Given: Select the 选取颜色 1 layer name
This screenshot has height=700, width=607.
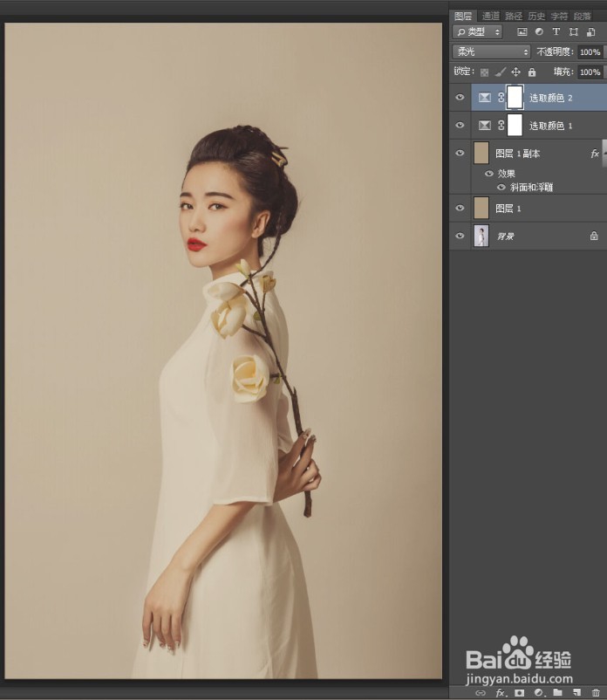Looking at the screenshot, I should click(x=551, y=126).
